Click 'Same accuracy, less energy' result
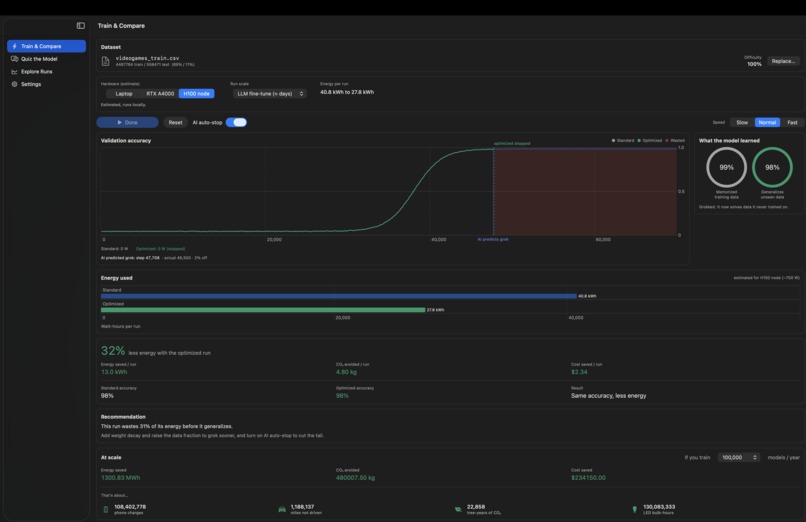Viewport: 806px width, 522px height. coord(609,396)
